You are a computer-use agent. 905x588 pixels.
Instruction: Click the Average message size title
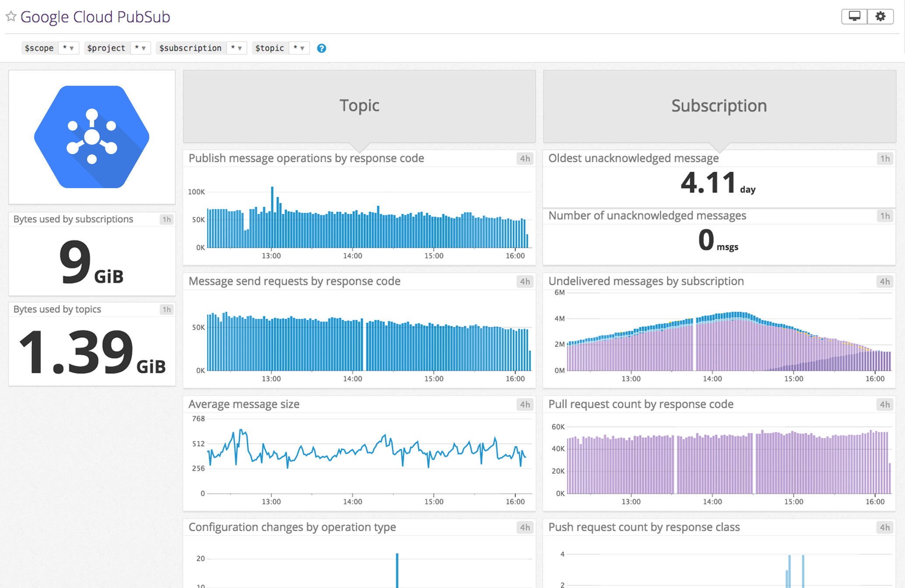click(x=244, y=404)
